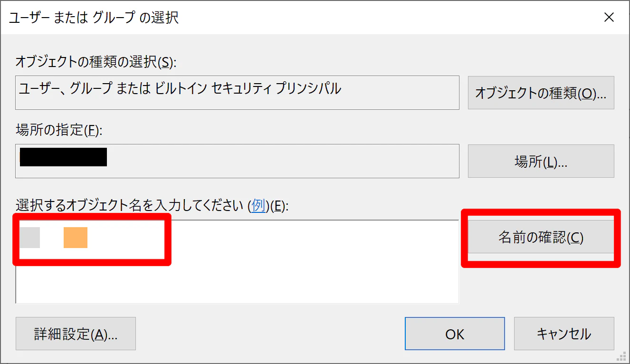Click the object types display field
The width and height of the screenshot is (630, 364).
tap(238, 93)
